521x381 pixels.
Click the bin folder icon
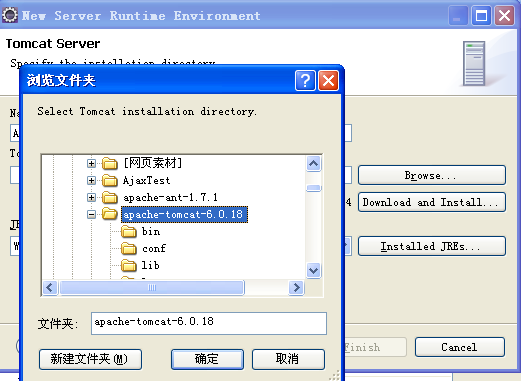point(129,231)
